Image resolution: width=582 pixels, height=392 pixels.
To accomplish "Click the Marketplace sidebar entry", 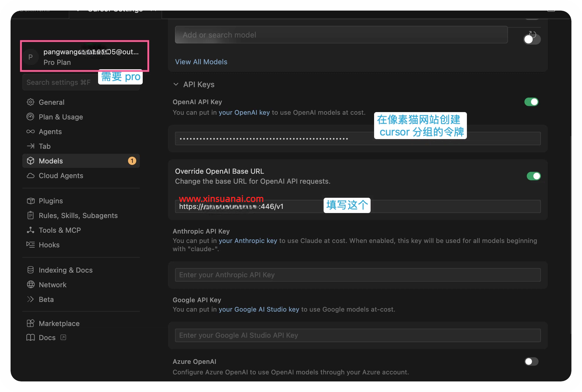I will tap(81, 323).
